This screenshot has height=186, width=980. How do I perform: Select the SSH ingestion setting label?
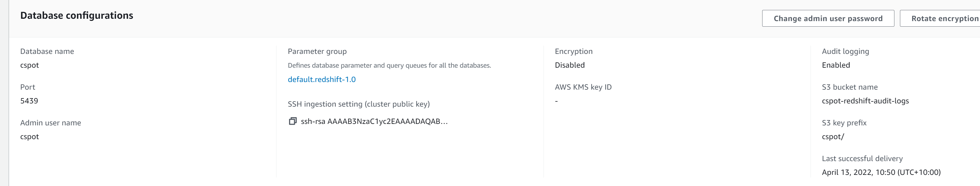359,103
